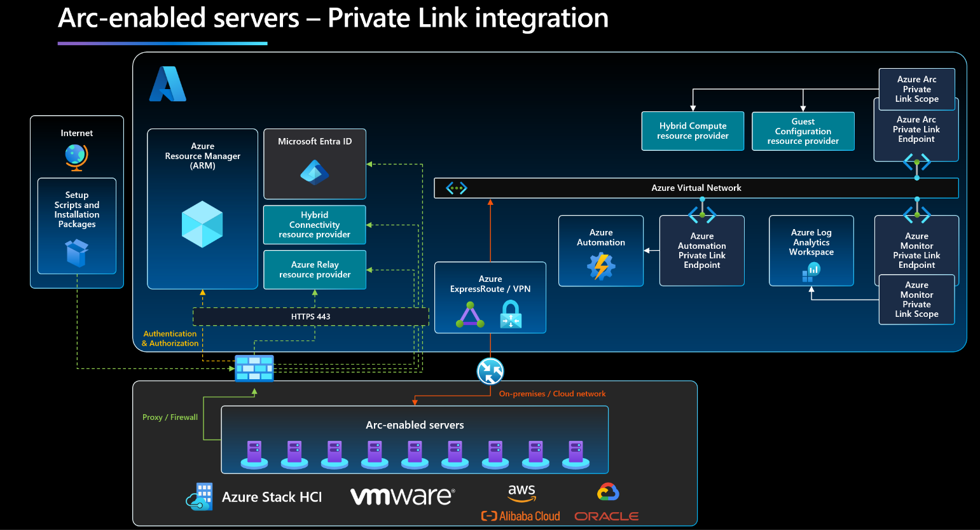Click the Oracle logo
980x530 pixels.
coord(605,516)
